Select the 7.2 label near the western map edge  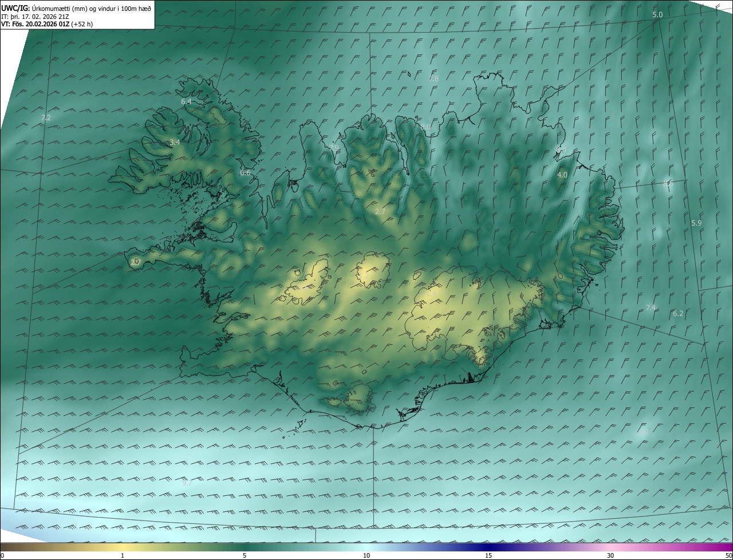[46, 117]
